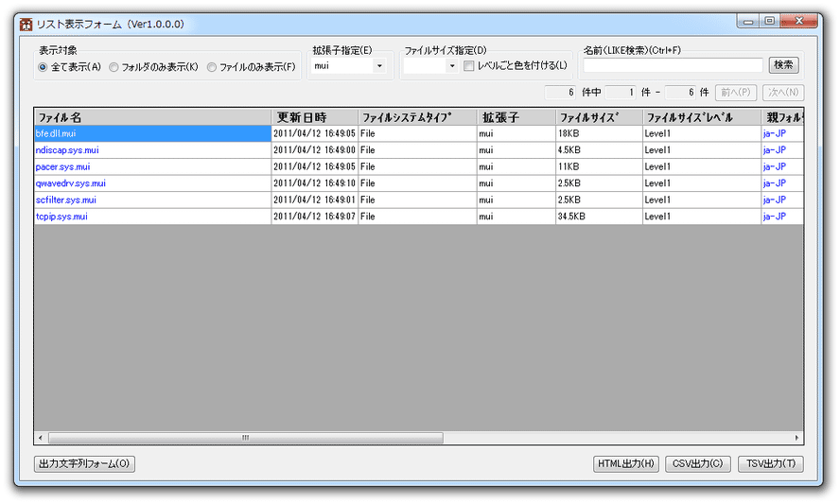Click mui extension cell in qwavedrv.sys.mui row
Screen dimensions: 840x504
coord(516,183)
